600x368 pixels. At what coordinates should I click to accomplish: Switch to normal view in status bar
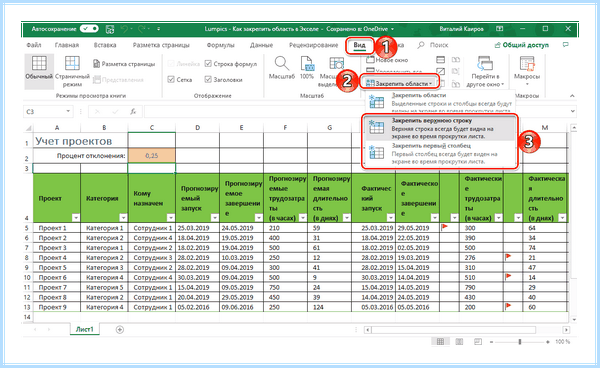point(440,342)
